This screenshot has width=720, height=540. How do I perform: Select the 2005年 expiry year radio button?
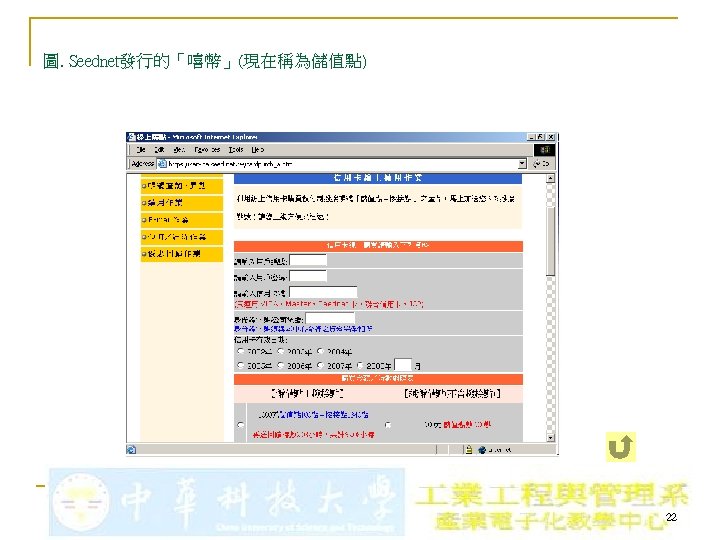pos(241,366)
